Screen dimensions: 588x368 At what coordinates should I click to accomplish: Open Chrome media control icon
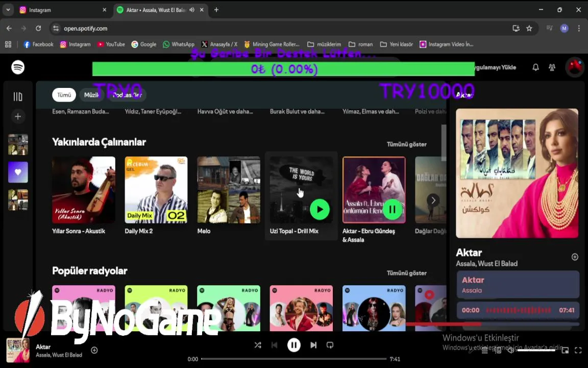tap(549, 28)
